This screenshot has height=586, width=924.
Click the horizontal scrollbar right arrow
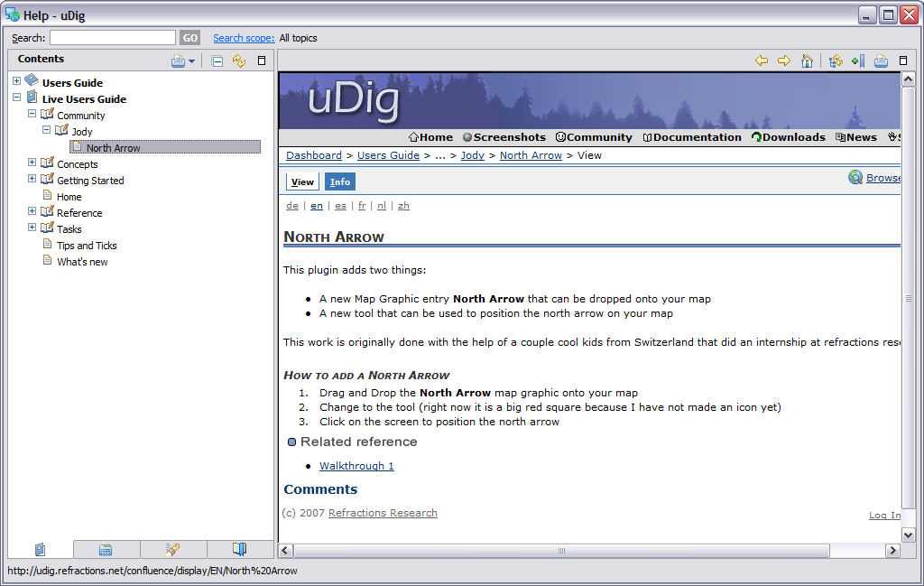(x=892, y=550)
